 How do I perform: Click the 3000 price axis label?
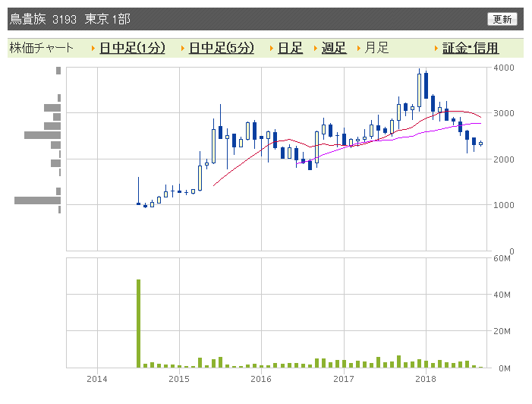pos(504,113)
